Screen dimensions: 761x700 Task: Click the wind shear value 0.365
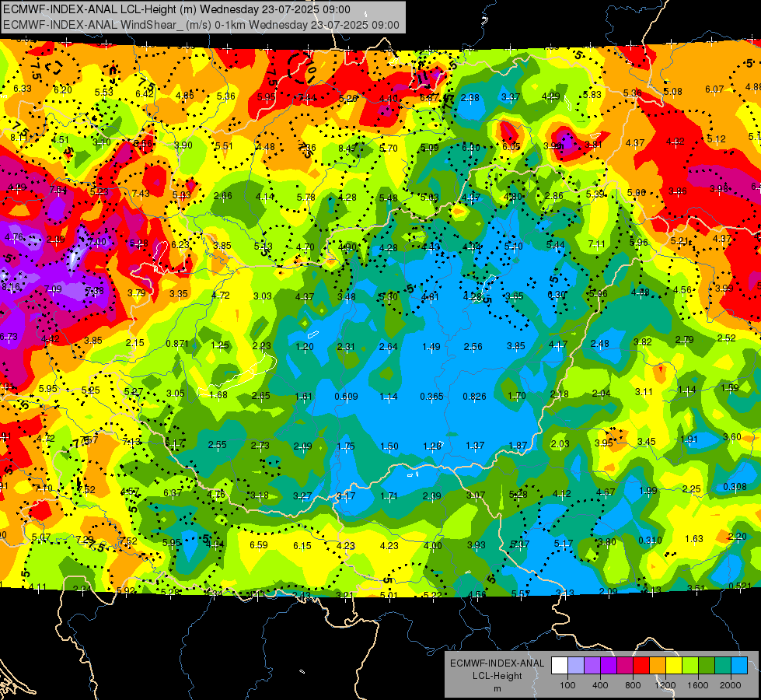(x=431, y=397)
